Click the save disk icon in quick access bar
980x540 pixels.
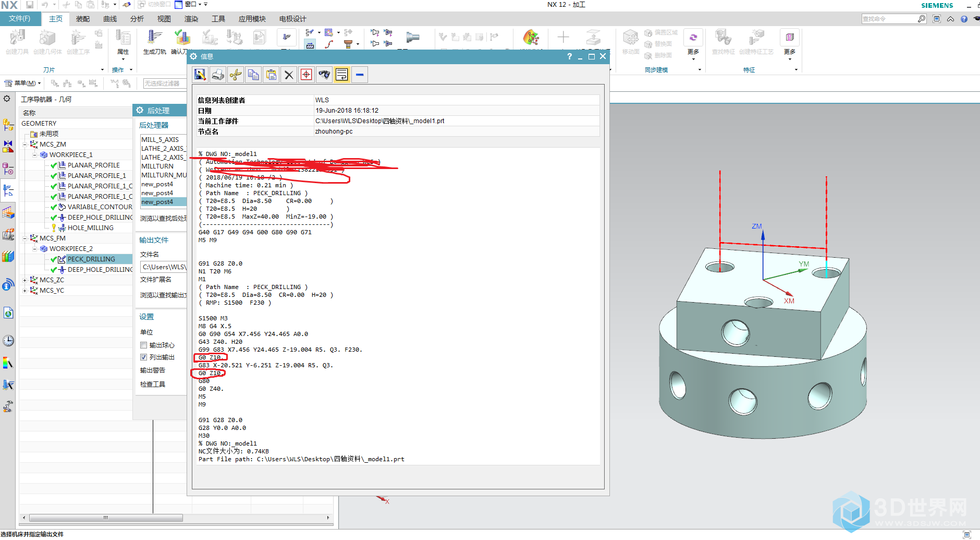point(30,5)
